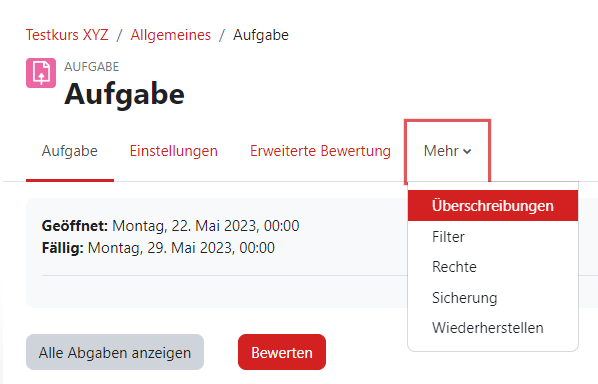Click the Aufgabe breadcrumb item
The height and width of the screenshot is (384, 598).
tap(261, 35)
